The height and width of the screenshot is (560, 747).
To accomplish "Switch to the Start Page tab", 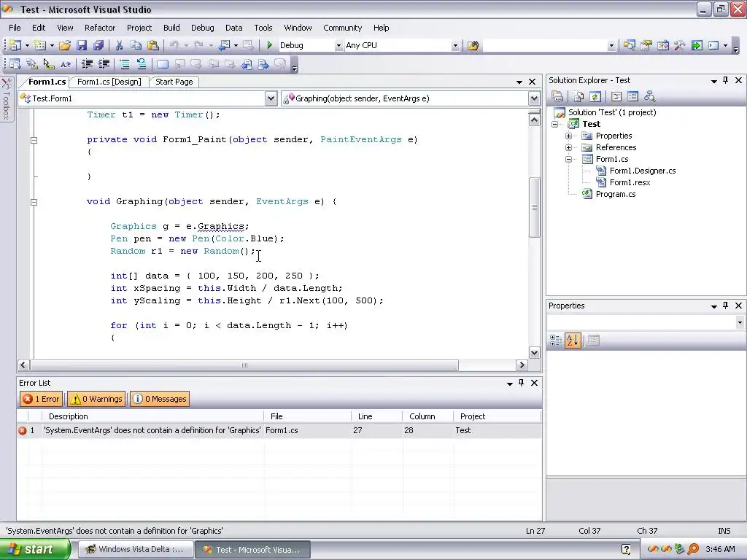I will 174,82.
